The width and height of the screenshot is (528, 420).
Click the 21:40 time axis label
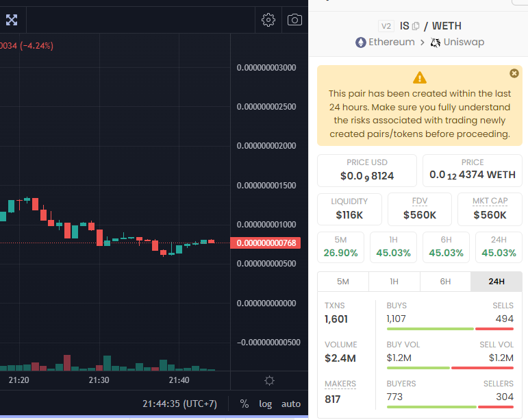click(x=179, y=380)
